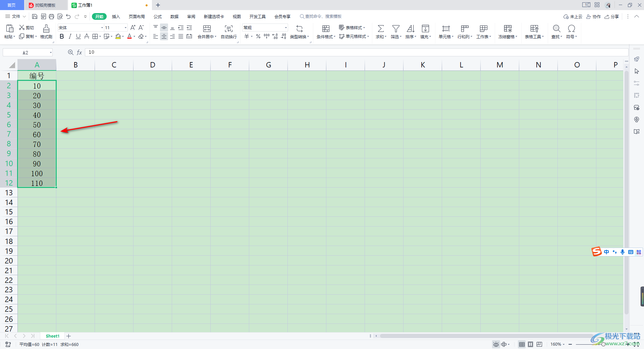Open the File (文件) menu dropdown
Viewport: 644px width, 349px height.
coord(15,16)
